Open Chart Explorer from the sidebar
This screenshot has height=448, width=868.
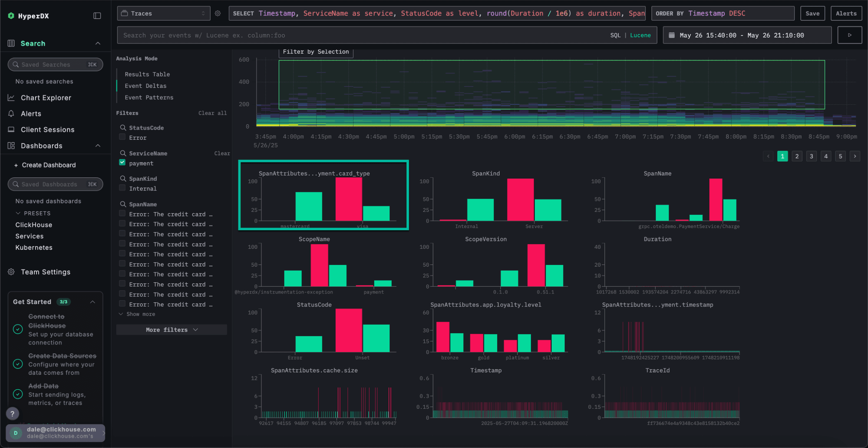point(45,97)
